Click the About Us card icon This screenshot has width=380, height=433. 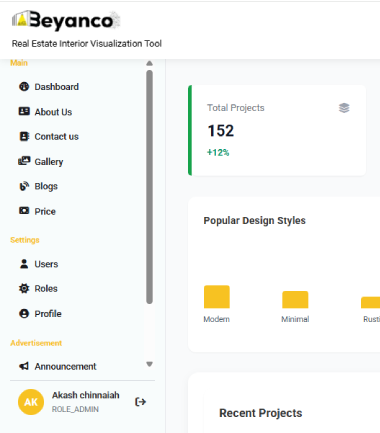coord(24,111)
